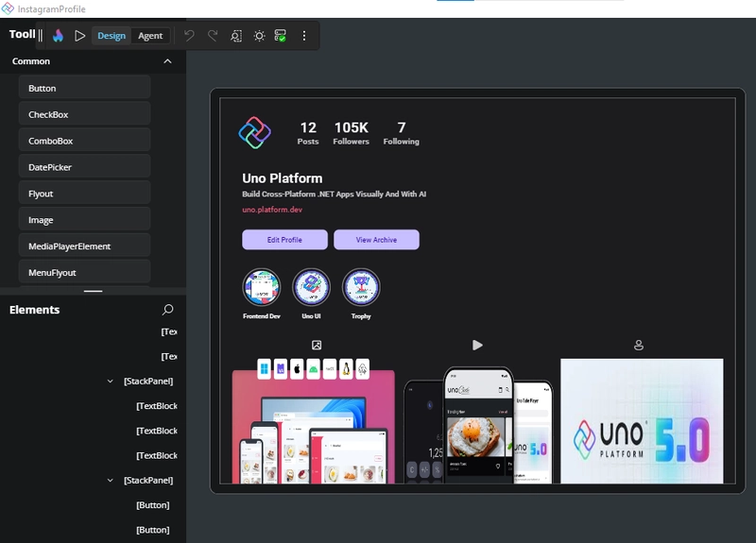
Task: Click the 12 Posts count
Action: point(308,133)
